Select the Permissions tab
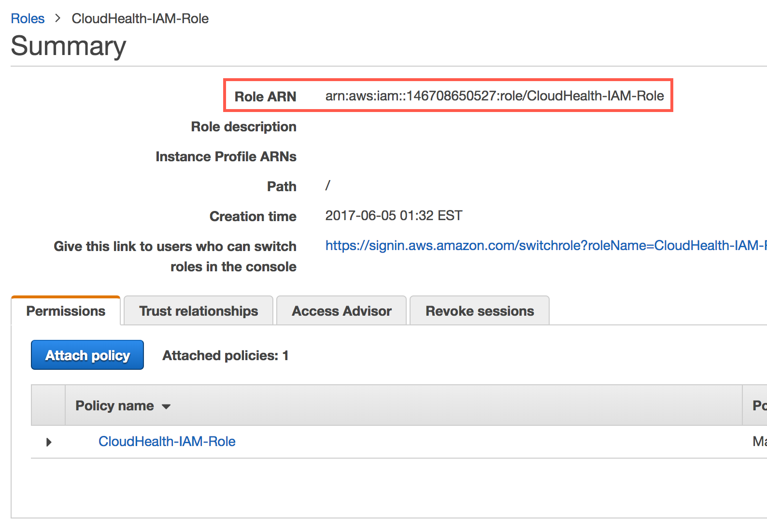The image size is (767, 532). (66, 311)
